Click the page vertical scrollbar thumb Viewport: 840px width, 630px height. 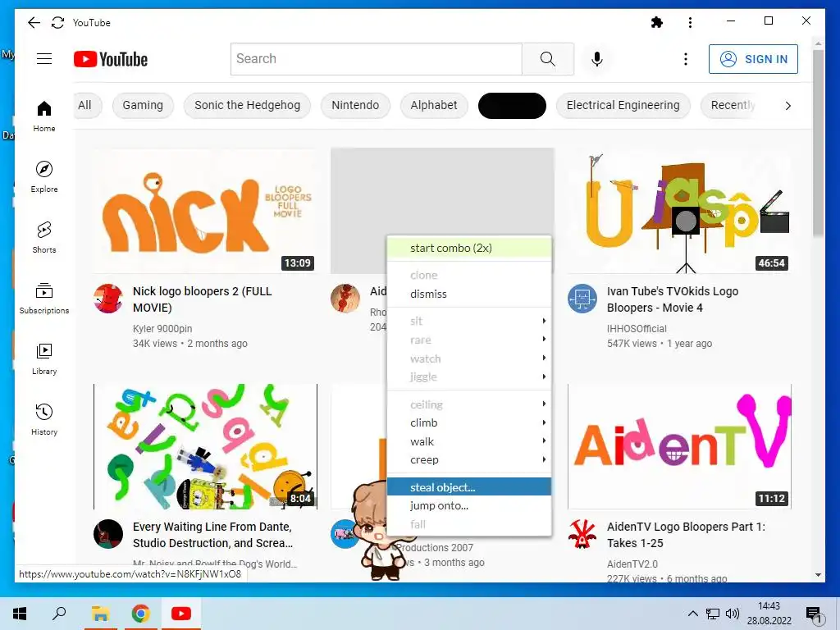point(818,143)
